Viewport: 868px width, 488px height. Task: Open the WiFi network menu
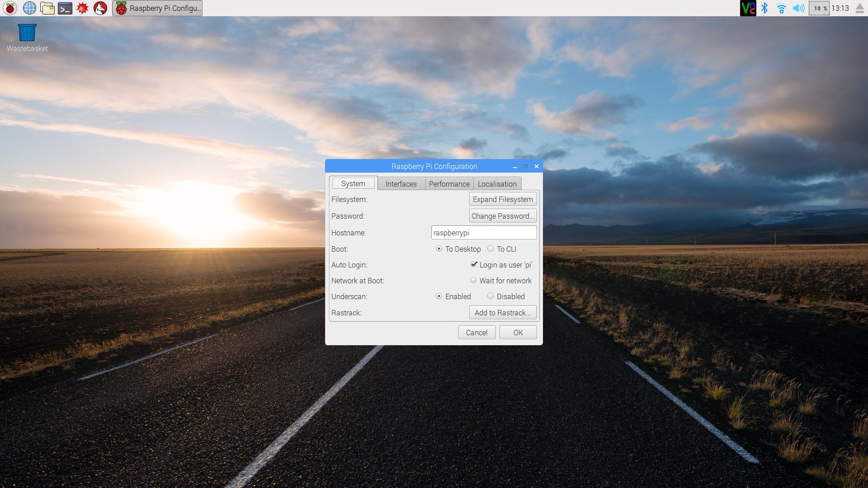click(781, 8)
